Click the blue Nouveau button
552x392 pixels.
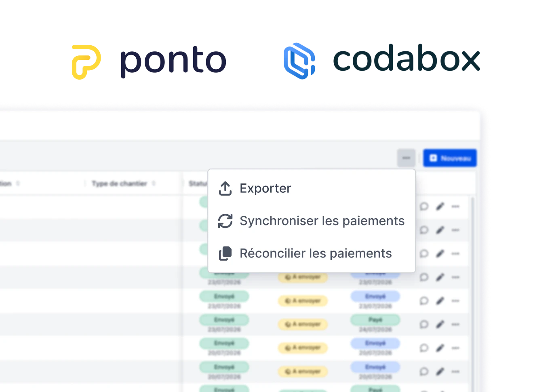[450, 158]
